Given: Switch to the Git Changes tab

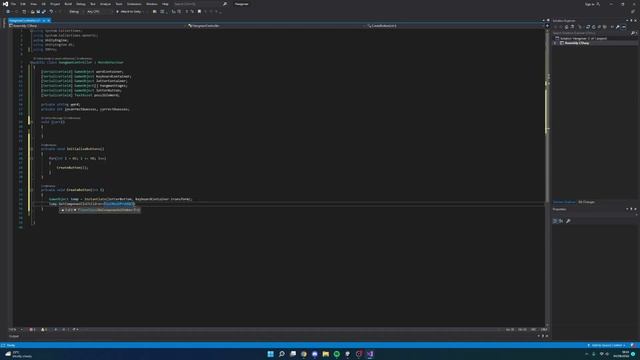Looking at the screenshot, I should click(x=586, y=202).
